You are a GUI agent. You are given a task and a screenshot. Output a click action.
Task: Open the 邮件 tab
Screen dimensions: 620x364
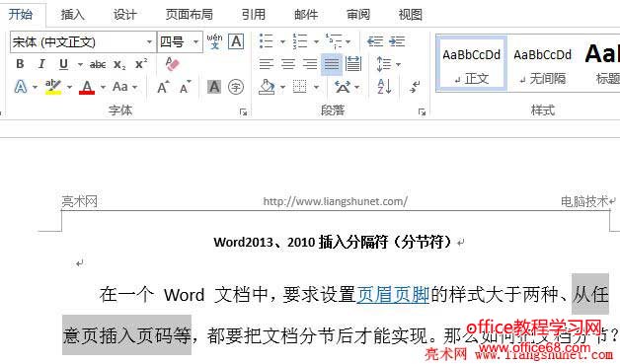(306, 15)
